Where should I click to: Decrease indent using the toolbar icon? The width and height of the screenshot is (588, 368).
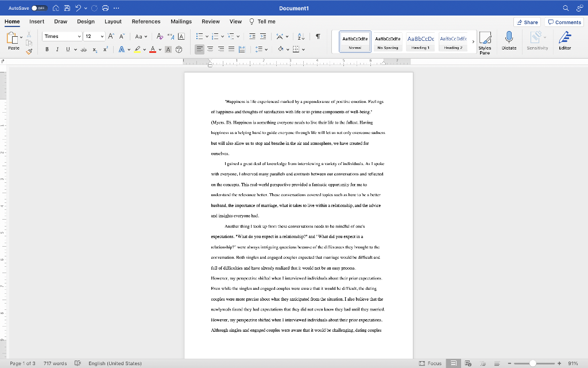click(253, 36)
